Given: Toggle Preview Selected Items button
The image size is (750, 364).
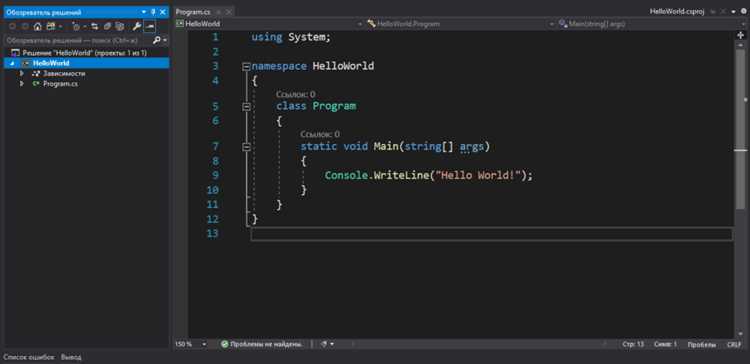Looking at the screenshot, I should (150, 26).
